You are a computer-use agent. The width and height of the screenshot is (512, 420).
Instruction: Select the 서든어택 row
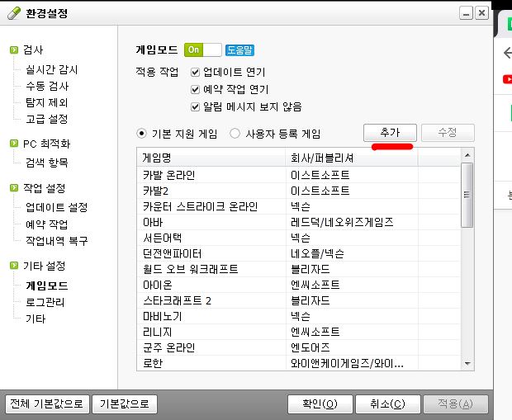coord(299,238)
